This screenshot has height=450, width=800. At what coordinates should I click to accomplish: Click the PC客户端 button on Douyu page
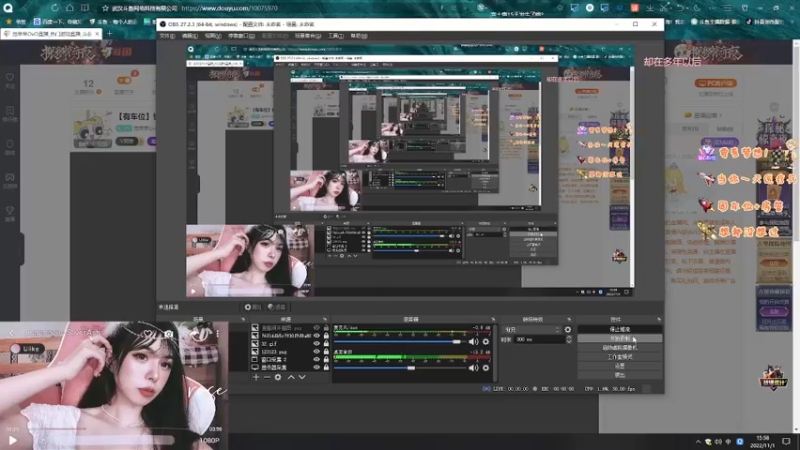716,83
